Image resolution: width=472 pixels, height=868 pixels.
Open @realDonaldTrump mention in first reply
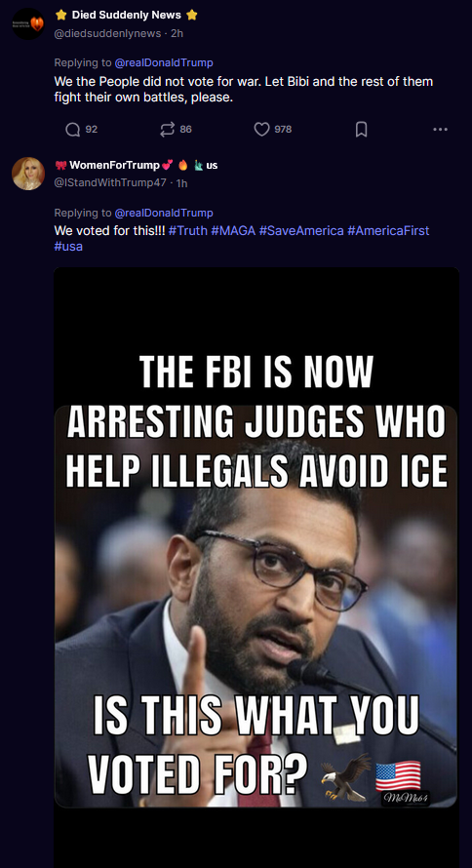(x=164, y=62)
